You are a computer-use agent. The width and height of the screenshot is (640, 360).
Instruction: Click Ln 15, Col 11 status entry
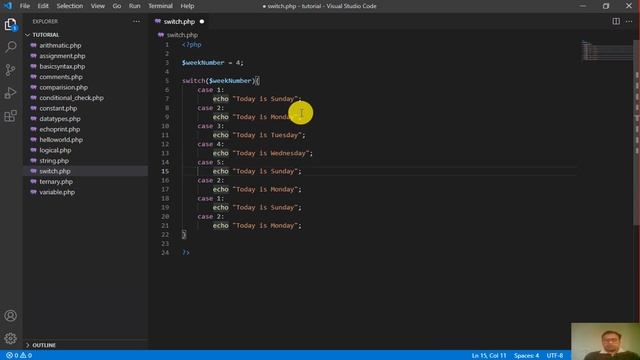489,356
